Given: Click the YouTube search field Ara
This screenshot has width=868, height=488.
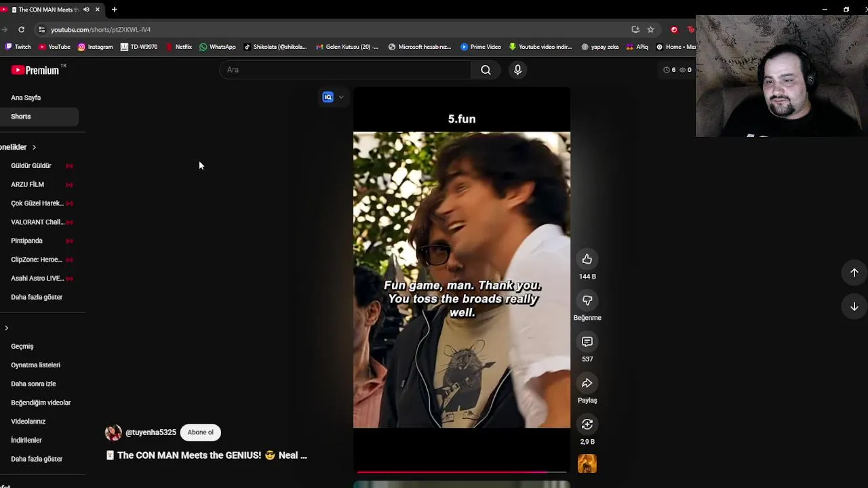Looking at the screenshot, I should coord(344,70).
